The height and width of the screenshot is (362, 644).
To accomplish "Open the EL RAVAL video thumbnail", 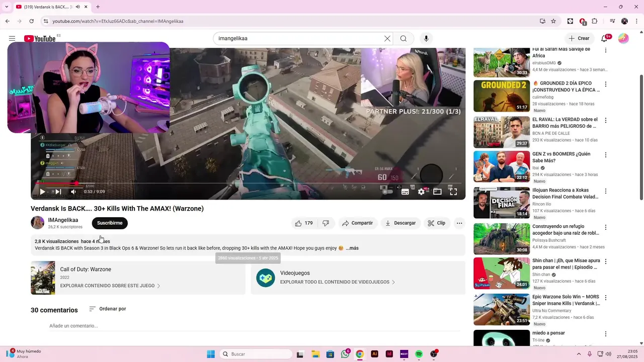I will coord(502,132).
